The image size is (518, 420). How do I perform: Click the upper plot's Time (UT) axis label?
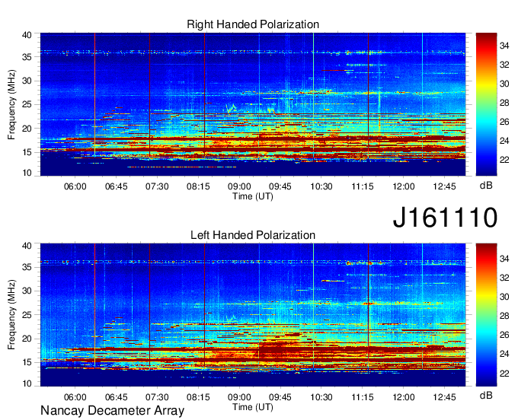point(253,196)
